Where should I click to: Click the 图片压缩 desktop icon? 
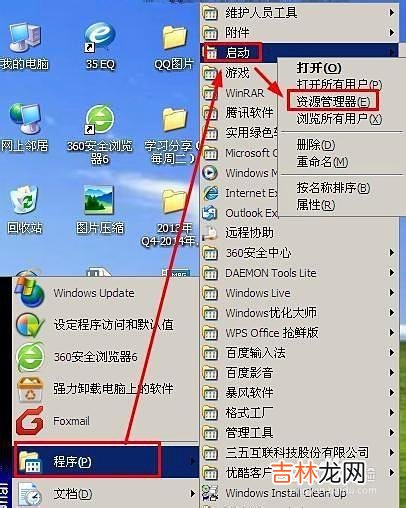[x=99, y=209]
